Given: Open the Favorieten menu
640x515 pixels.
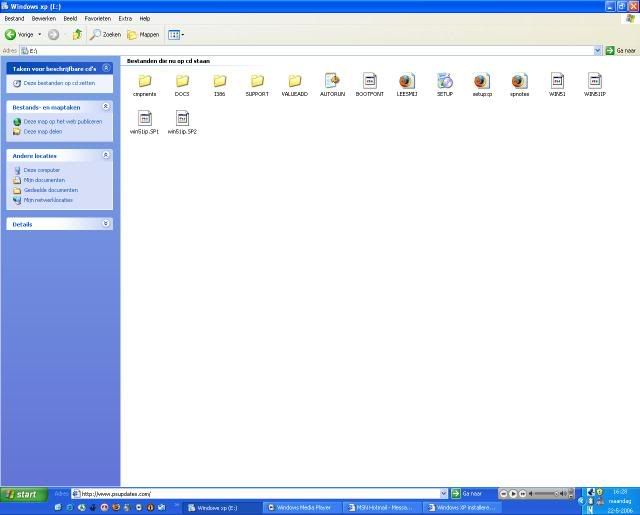Looking at the screenshot, I should click(x=98, y=19).
